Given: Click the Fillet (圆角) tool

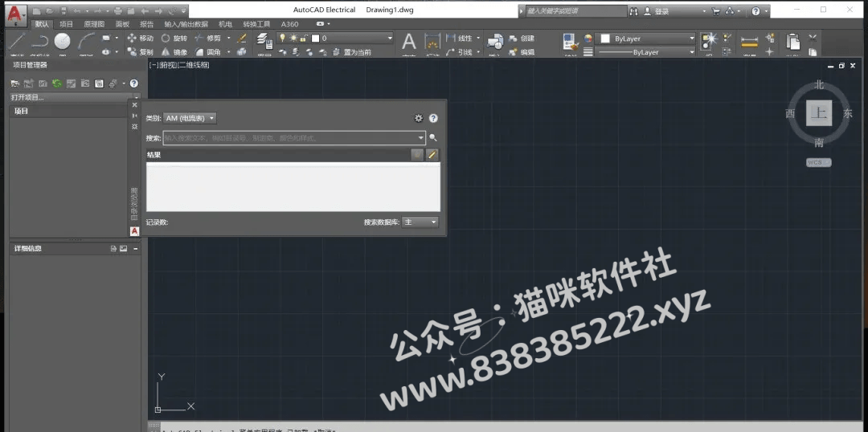Looking at the screenshot, I should point(207,52).
